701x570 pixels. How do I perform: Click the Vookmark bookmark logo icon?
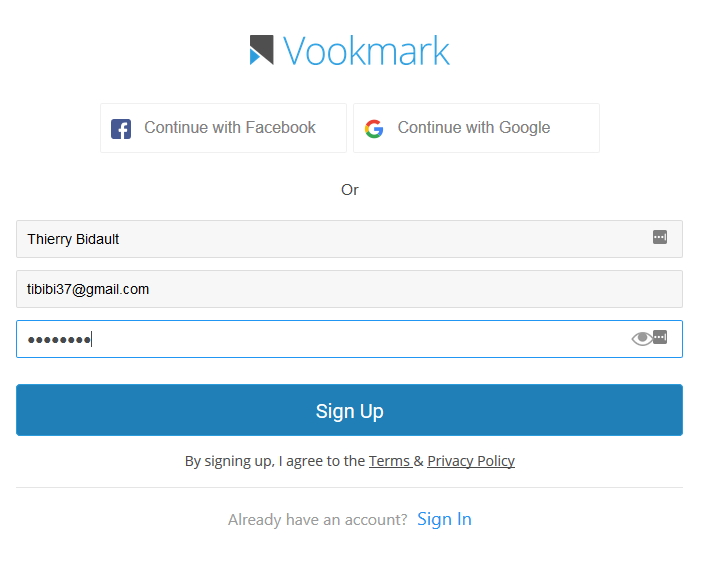click(262, 50)
